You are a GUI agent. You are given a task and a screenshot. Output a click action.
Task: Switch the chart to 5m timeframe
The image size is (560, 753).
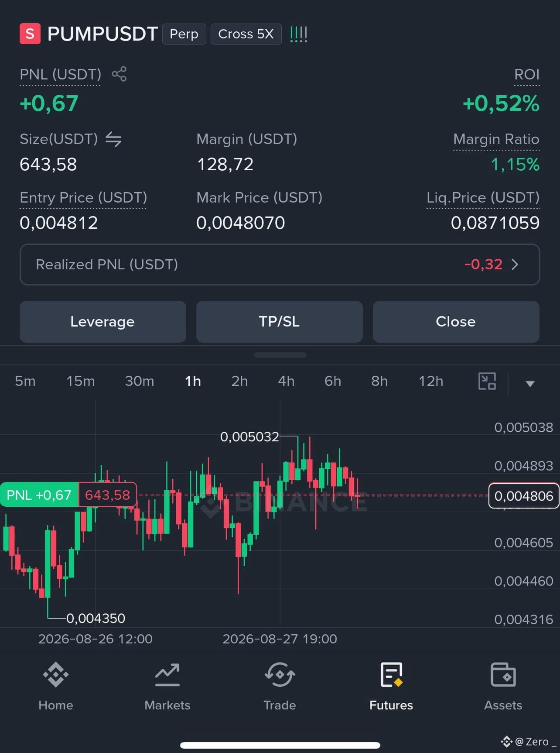[x=25, y=381]
